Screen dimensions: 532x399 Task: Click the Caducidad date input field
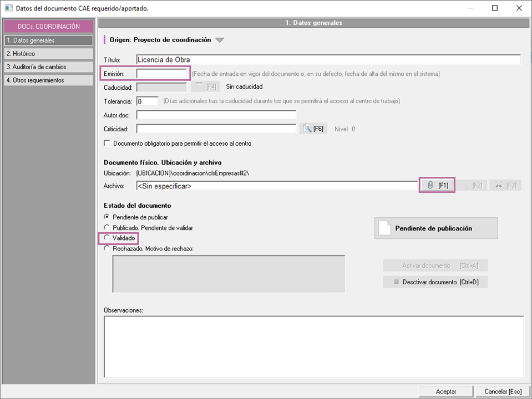tap(161, 88)
